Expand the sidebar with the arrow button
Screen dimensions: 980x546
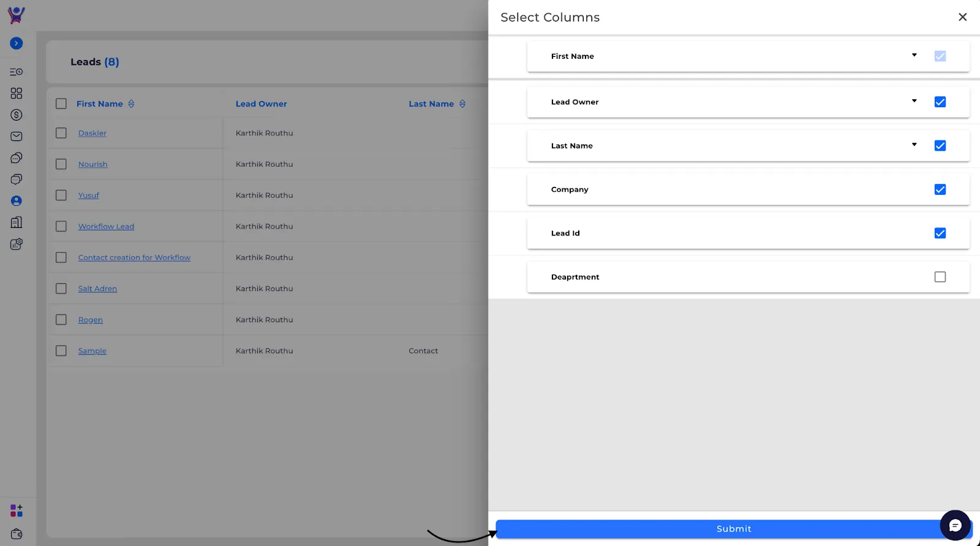(17, 44)
